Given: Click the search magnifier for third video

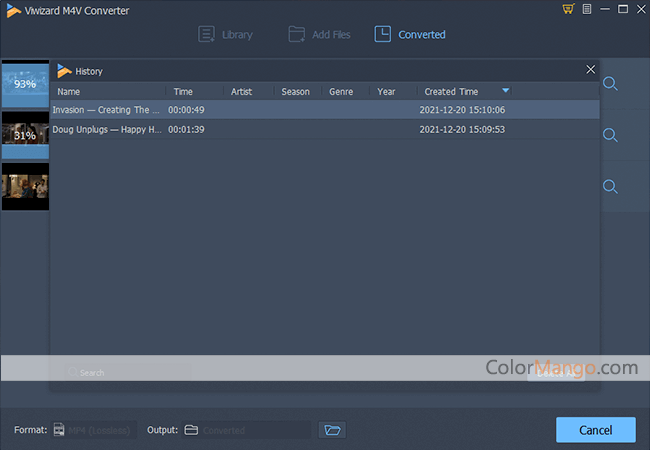Looking at the screenshot, I should point(609,186).
